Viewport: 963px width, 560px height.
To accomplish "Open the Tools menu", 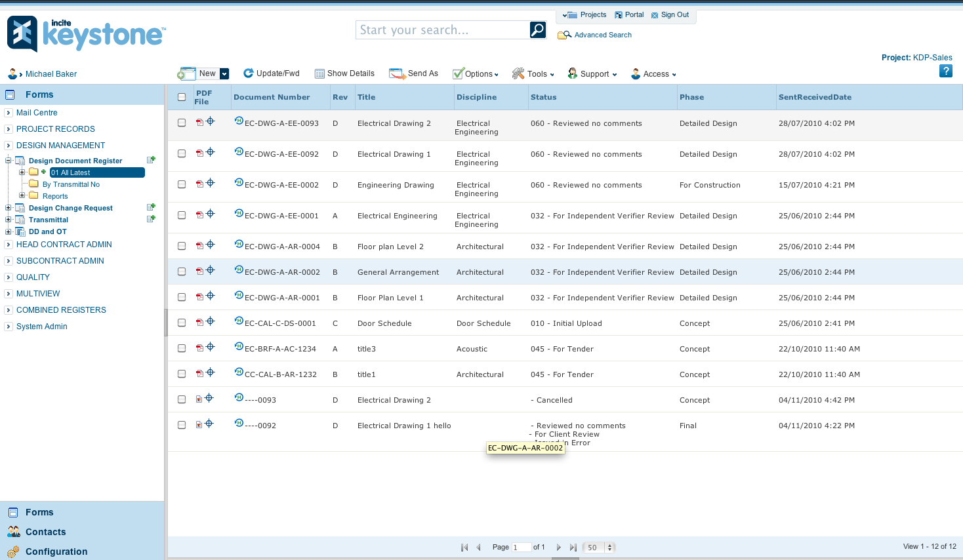I will (x=533, y=74).
